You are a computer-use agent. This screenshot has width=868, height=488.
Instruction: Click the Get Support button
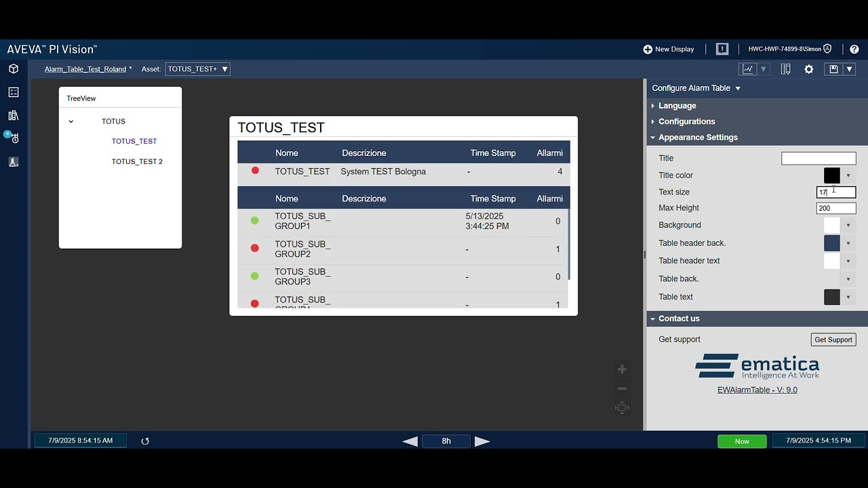tap(833, 340)
